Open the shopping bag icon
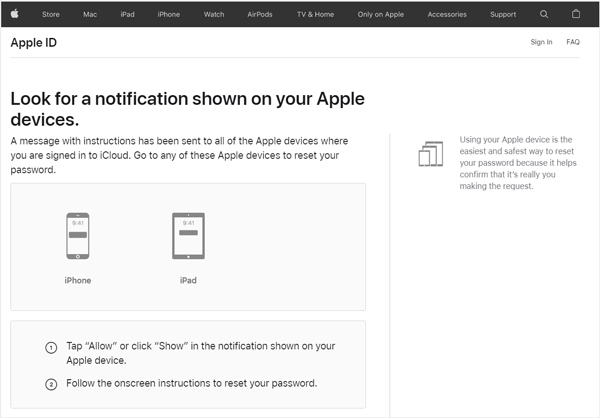 (x=576, y=14)
